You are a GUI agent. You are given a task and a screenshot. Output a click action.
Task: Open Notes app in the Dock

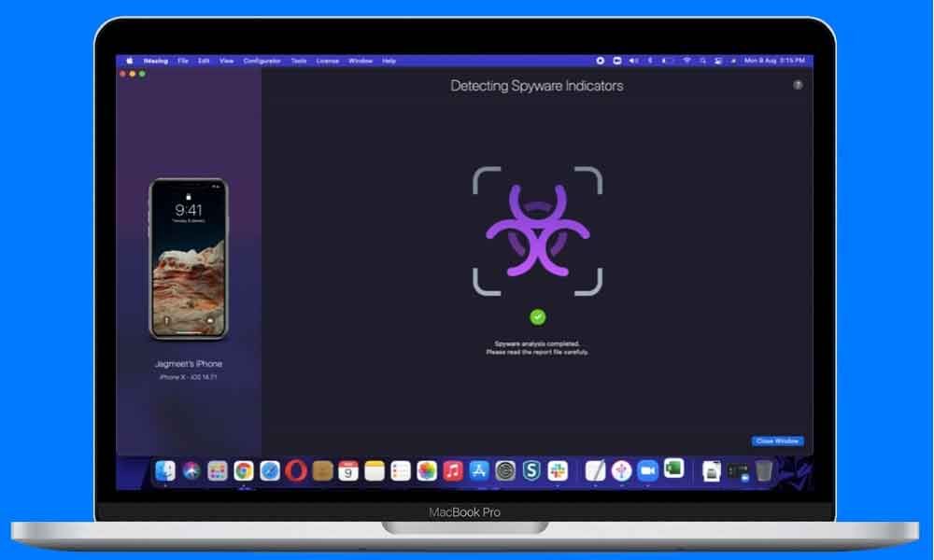[x=375, y=471]
